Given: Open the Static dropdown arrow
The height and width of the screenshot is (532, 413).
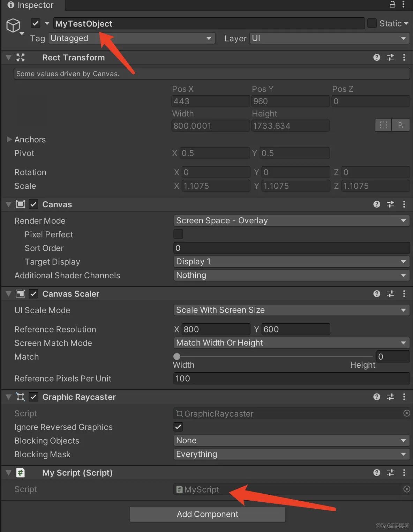Looking at the screenshot, I should coord(406,23).
